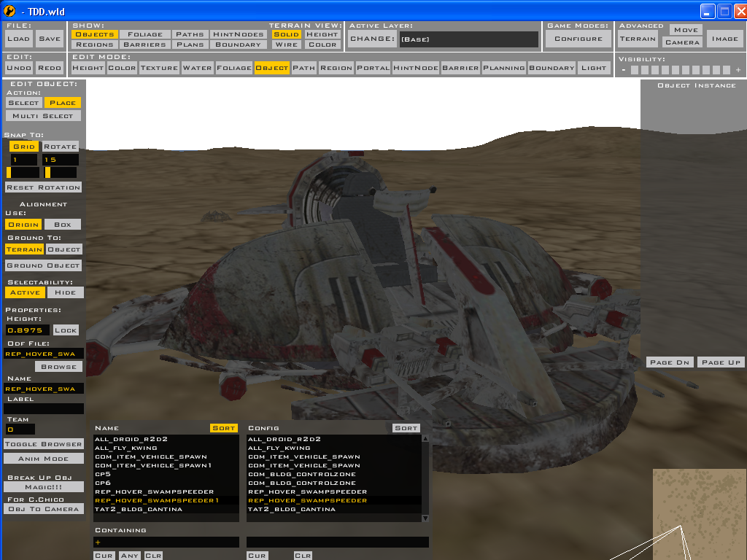Click the Load file button
Viewport: 747px width, 560px height.
[18, 39]
